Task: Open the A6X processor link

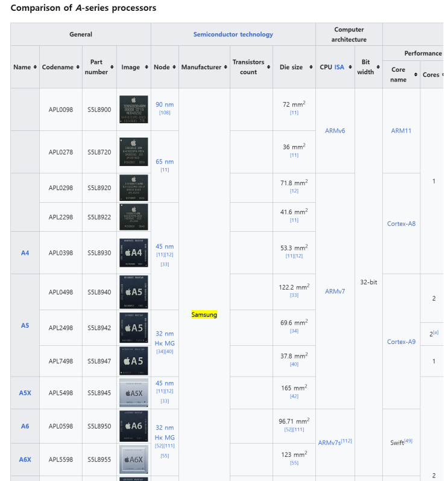Action: click(25, 459)
